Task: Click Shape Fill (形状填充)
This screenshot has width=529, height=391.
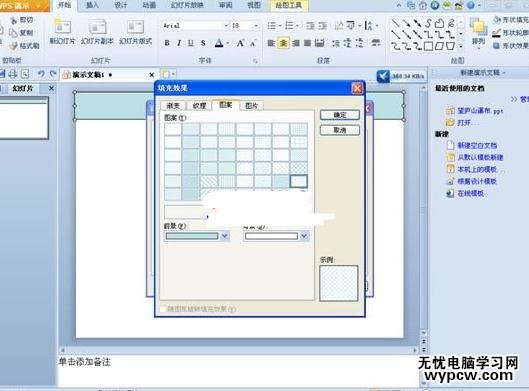Action: [x=511, y=20]
